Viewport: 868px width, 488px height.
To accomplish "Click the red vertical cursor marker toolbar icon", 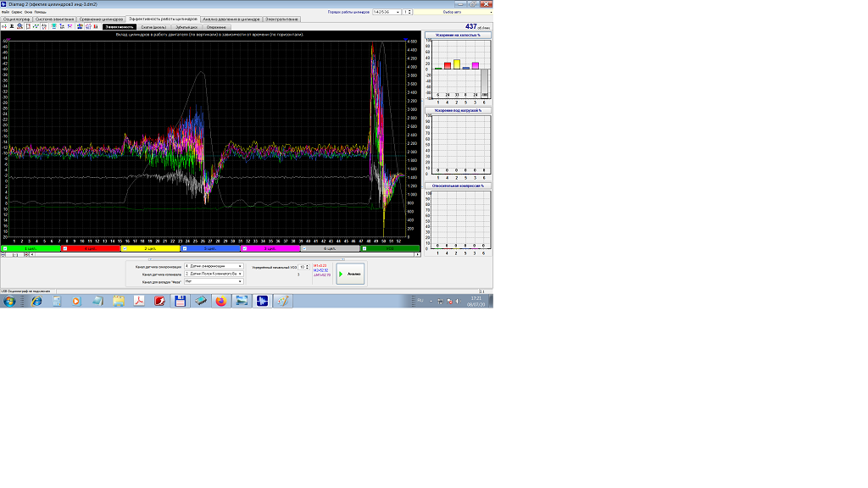I will pyautogui.click(x=29, y=26).
